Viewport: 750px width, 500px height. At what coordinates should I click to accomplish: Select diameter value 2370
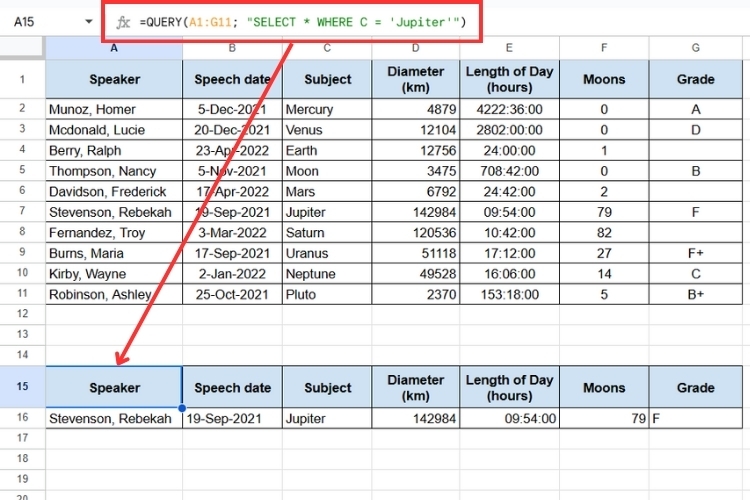(x=416, y=294)
